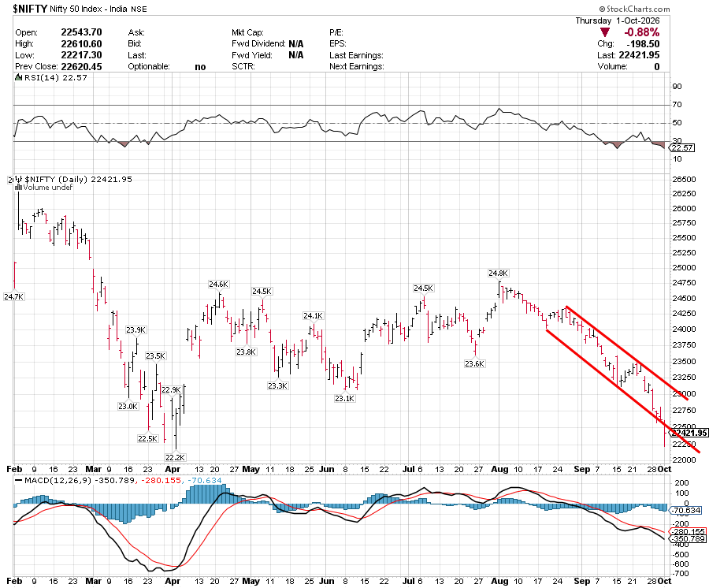Click the Fwd Yield N/A value
This screenshot has width=709, height=588.
[296, 55]
